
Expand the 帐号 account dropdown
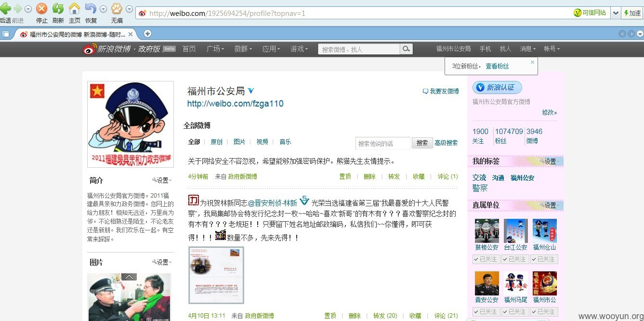pyautogui.click(x=552, y=49)
